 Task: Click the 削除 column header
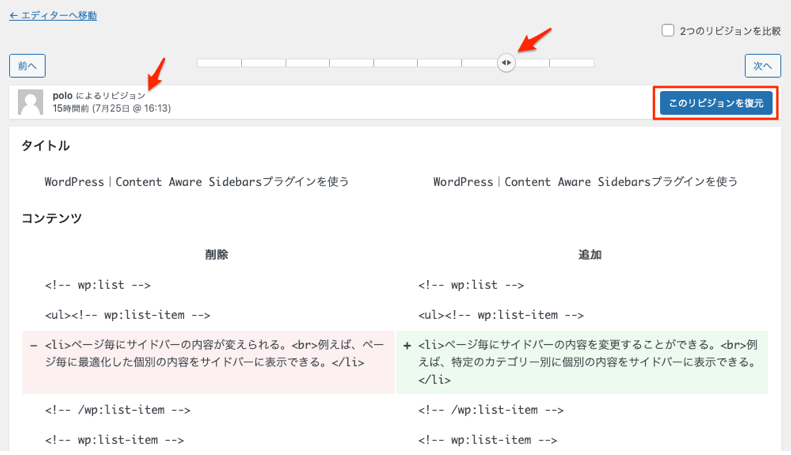pyautogui.click(x=216, y=255)
